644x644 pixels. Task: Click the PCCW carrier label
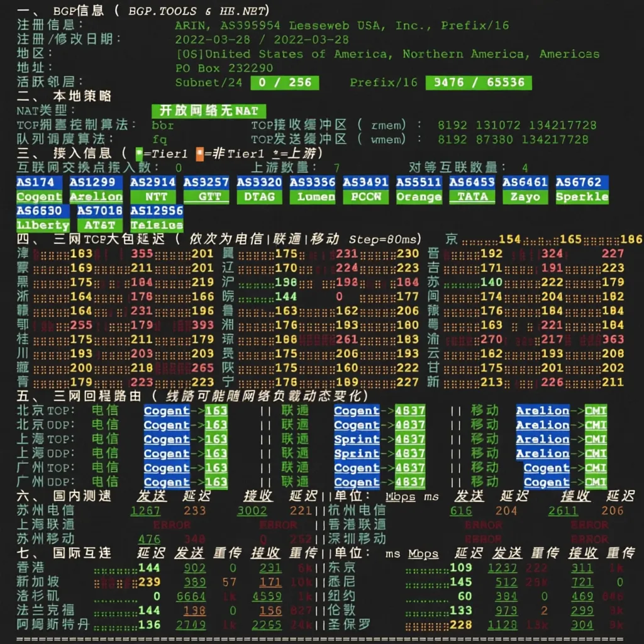click(x=366, y=197)
